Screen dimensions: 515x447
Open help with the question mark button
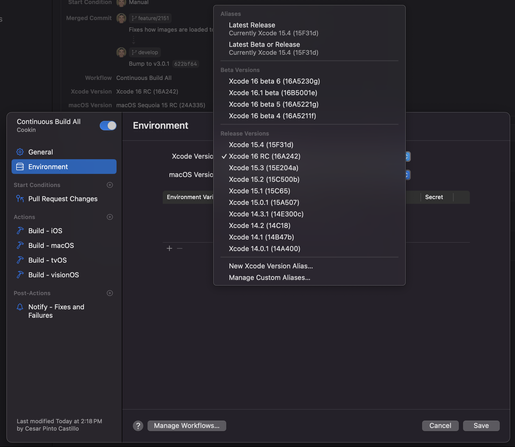[138, 426]
